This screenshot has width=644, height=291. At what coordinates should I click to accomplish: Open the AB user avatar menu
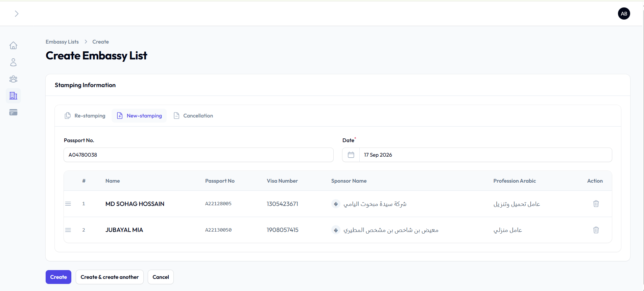click(624, 14)
